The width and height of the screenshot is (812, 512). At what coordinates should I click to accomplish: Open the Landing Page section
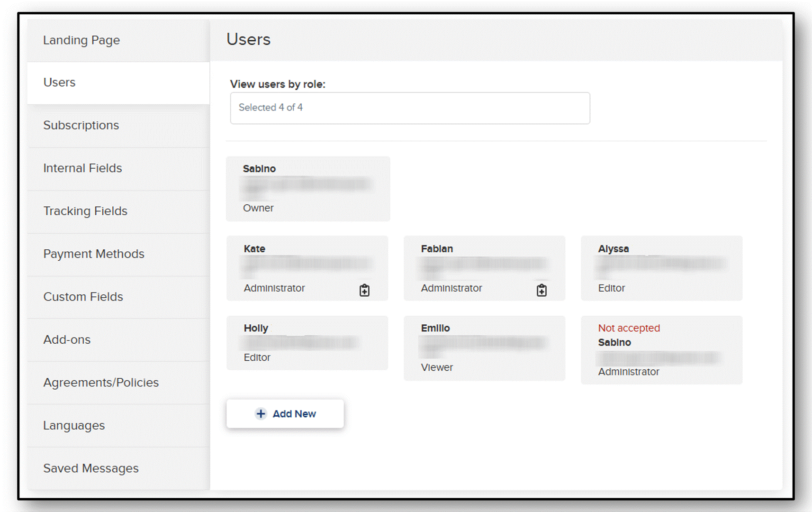tap(118, 40)
